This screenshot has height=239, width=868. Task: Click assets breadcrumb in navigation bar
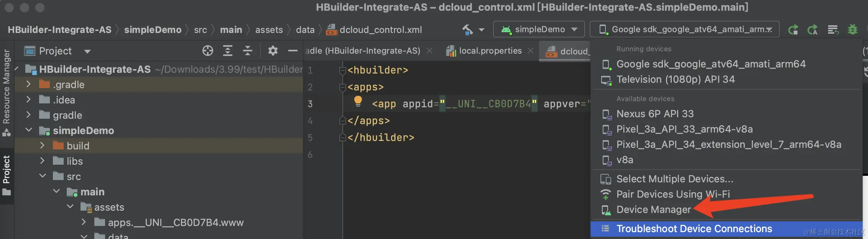click(269, 29)
